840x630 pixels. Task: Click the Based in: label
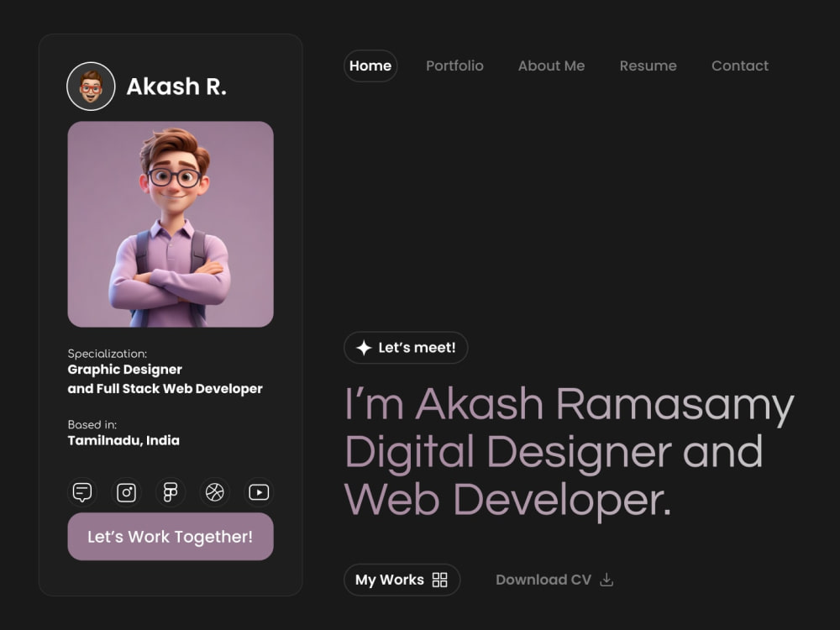[x=92, y=424]
